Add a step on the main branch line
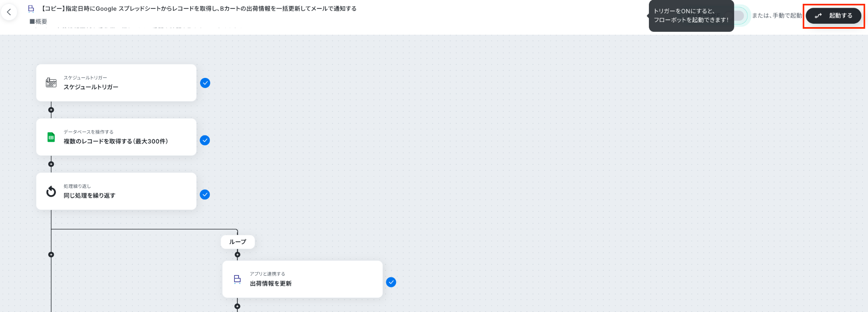868x312 pixels. click(x=51, y=254)
